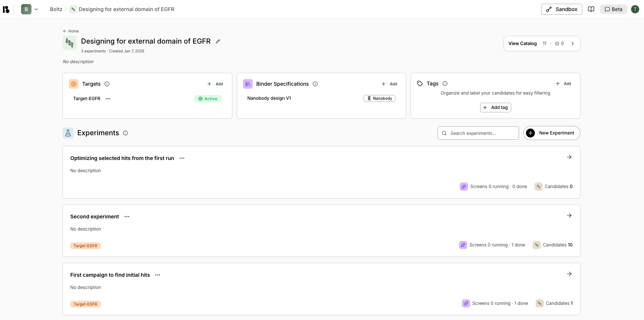Click the Tags label icon
Image resolution: width=644 pixels, height=320 pixels.
click(x=420, y=84)
